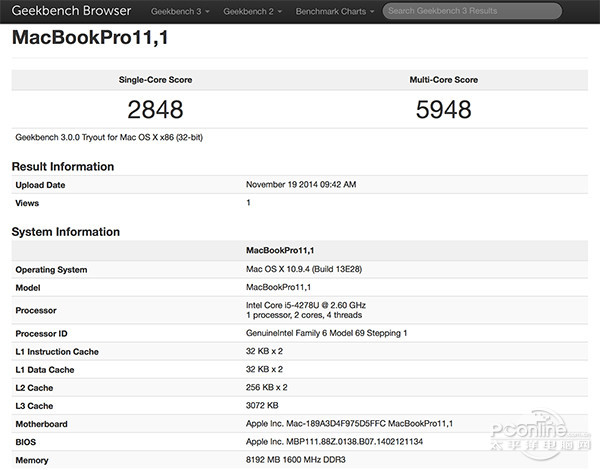Select the Processor ID label

pyautogui.click(x=41, y=334)
